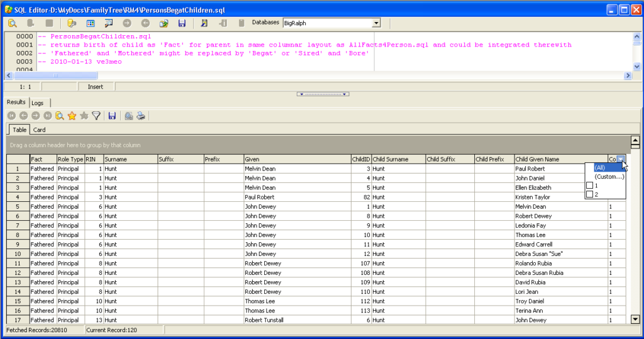Screen dimensions: 644x339
Task: Click the color grid table icon
Action: tap(91, 23)
